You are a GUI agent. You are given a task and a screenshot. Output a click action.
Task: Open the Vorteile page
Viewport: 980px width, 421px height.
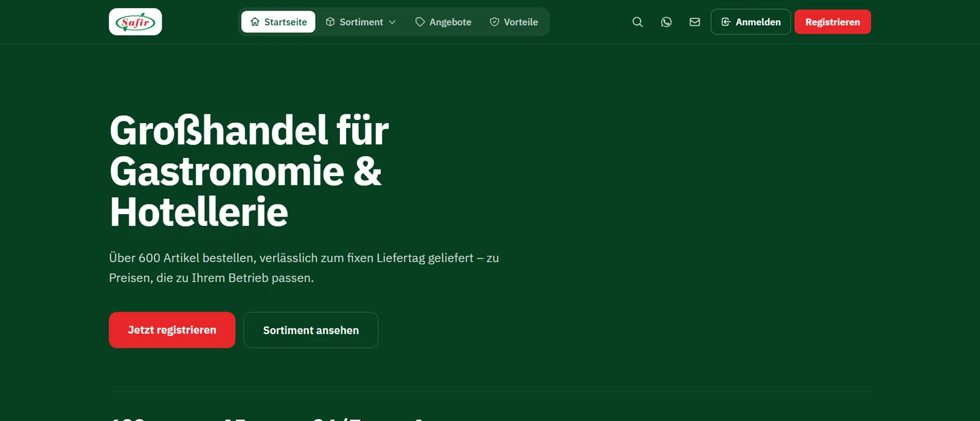514,22
